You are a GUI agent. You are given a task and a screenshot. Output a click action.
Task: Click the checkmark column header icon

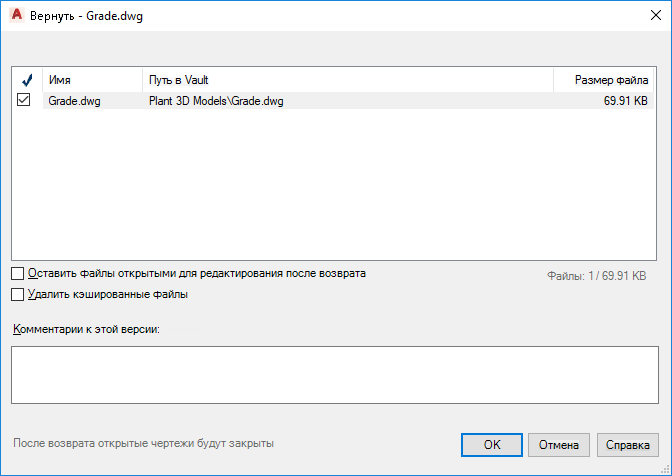click(x=27, y=80)
